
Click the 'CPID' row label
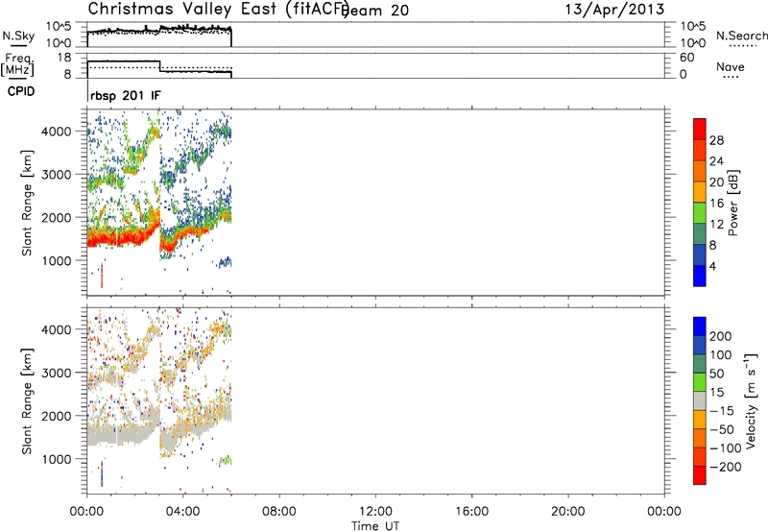pyautogui.click(x=21, y=91)
